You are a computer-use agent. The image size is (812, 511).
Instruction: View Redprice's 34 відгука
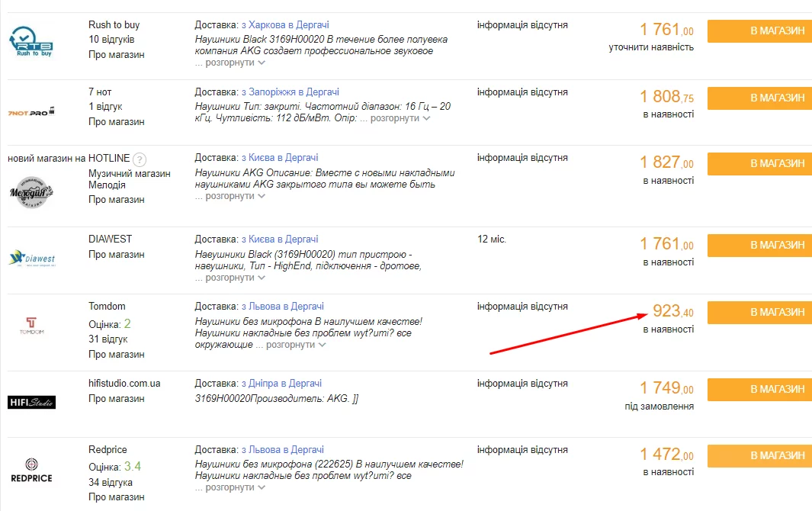[111, 483]
